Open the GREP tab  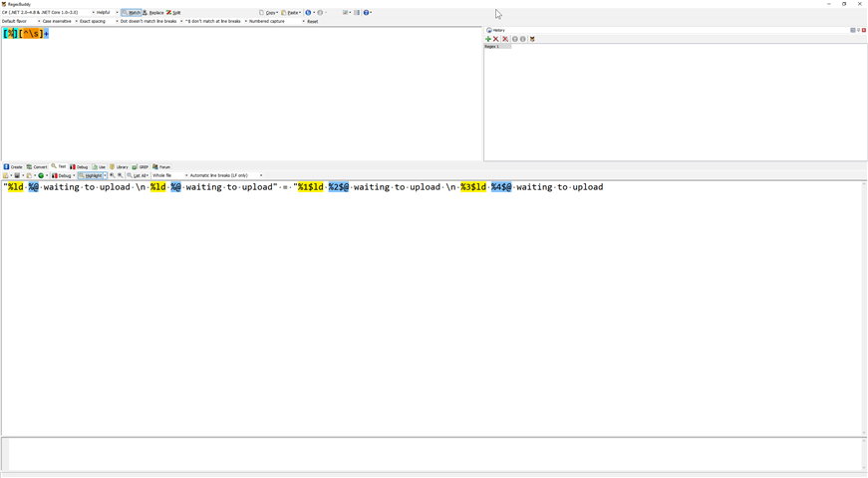(x=141, y=166)
